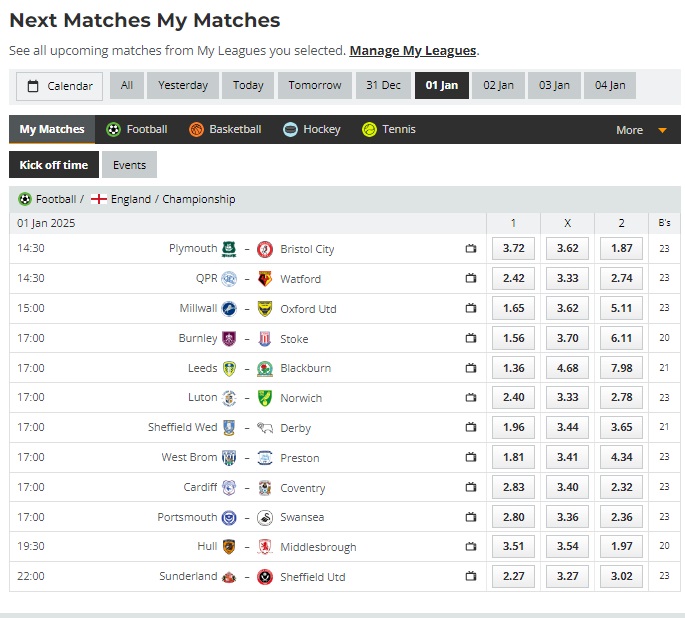Click the Middlesbrough club crest

click(x=265, y=547)
